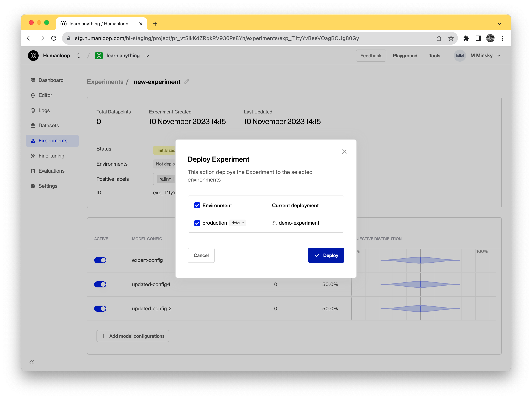Collapse the sidebar with the double-chevron icon

pyautogui.click(x=32, y=362)
